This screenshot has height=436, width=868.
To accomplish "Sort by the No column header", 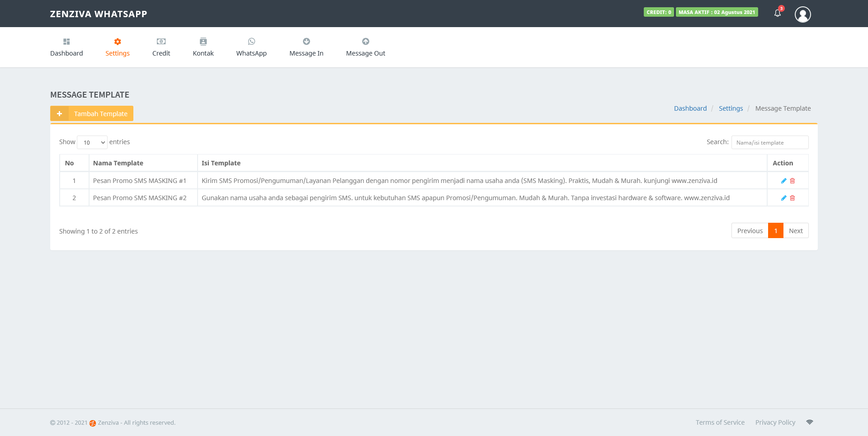I will click(74, 163).
